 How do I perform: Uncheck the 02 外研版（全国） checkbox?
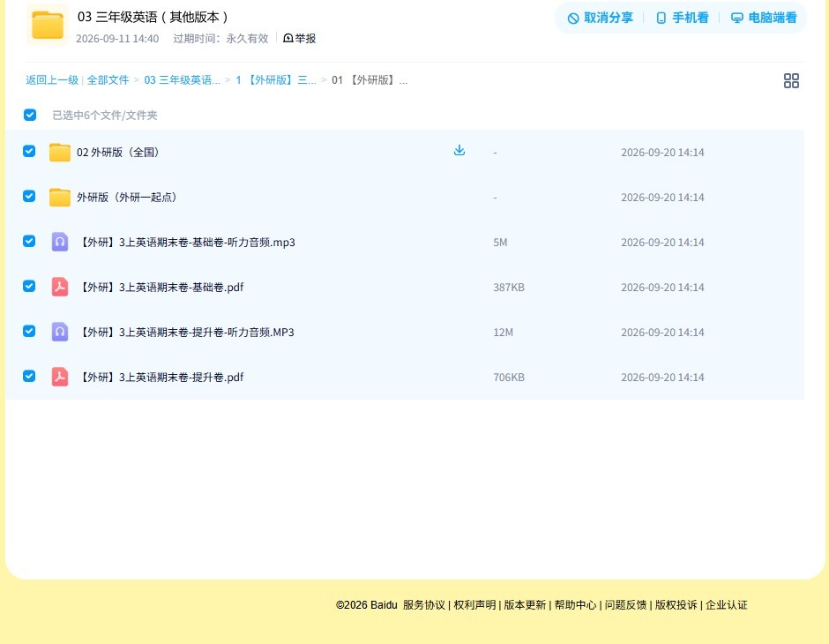tap(29, 151)
